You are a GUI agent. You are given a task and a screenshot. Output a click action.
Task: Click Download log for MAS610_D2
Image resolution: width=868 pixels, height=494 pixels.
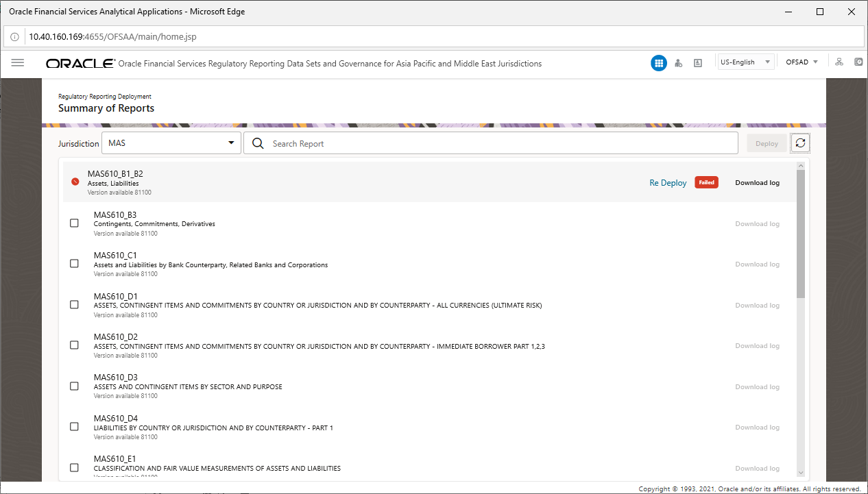click(757, 346)
